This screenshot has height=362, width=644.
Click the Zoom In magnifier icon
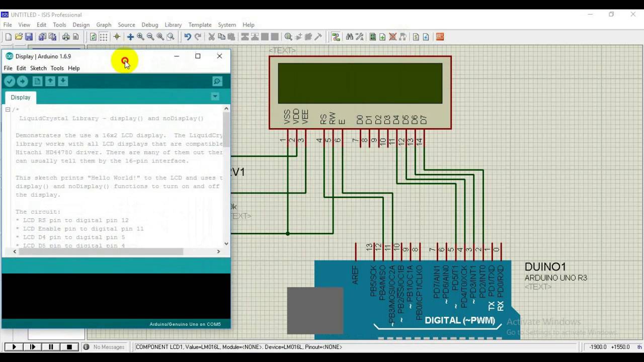[140, 37]
